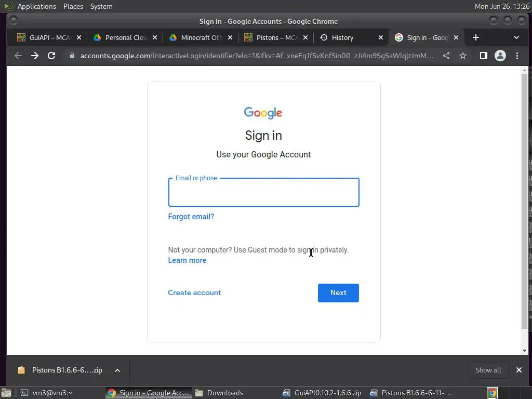This screenshot has height=399, width=532.
Task: Close the History tab
Action: (x=381, y=37)
